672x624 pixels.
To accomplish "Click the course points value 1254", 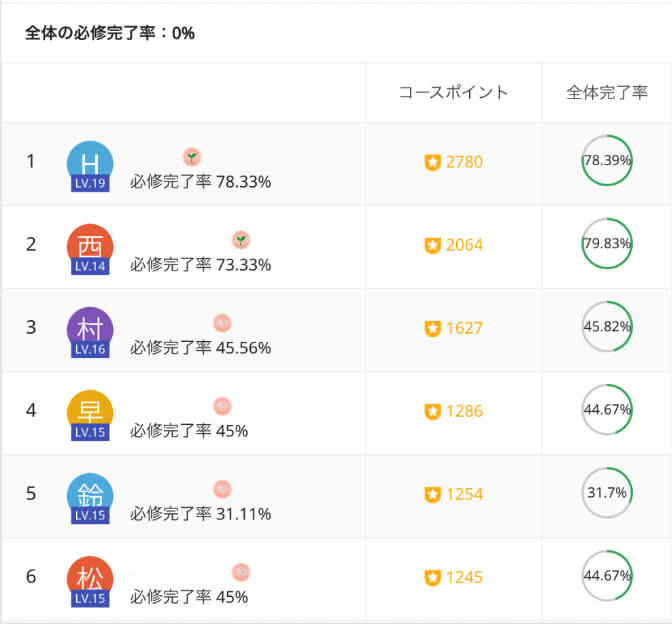I will [x=465, y=495].
